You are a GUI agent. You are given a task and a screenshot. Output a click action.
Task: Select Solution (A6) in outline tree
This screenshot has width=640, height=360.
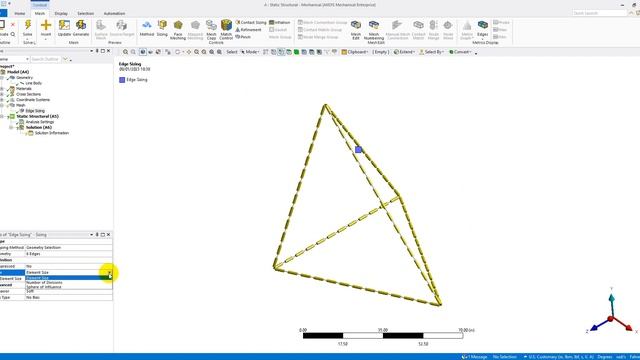pos(39,127)
